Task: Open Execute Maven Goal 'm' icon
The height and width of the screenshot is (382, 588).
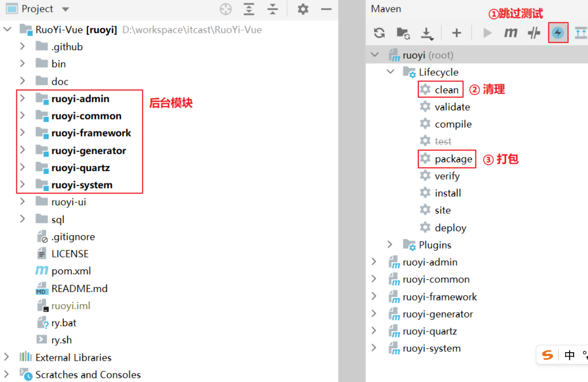Action: tap(511, 33)
